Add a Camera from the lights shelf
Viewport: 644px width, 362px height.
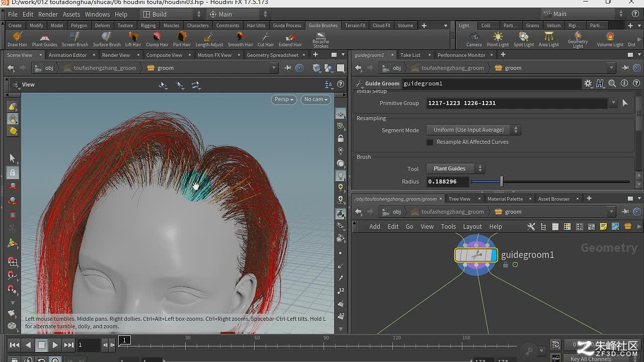point(474,39)
